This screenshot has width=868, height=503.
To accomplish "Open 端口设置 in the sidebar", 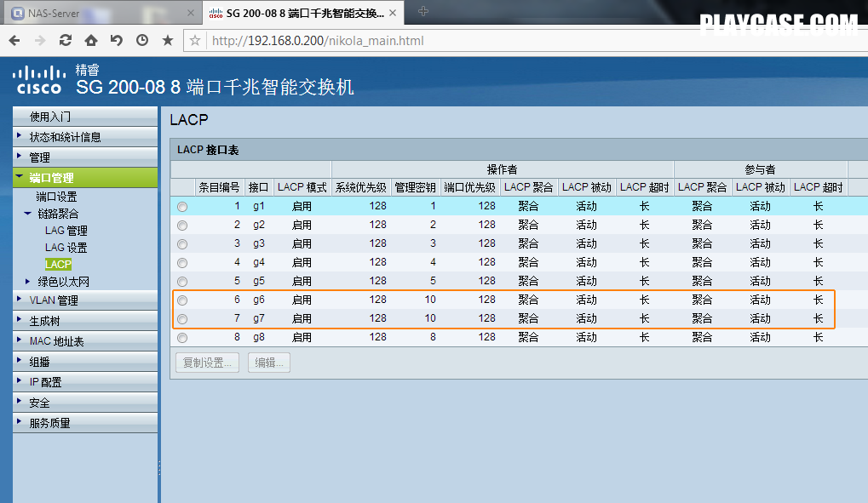I will [56, 197].
